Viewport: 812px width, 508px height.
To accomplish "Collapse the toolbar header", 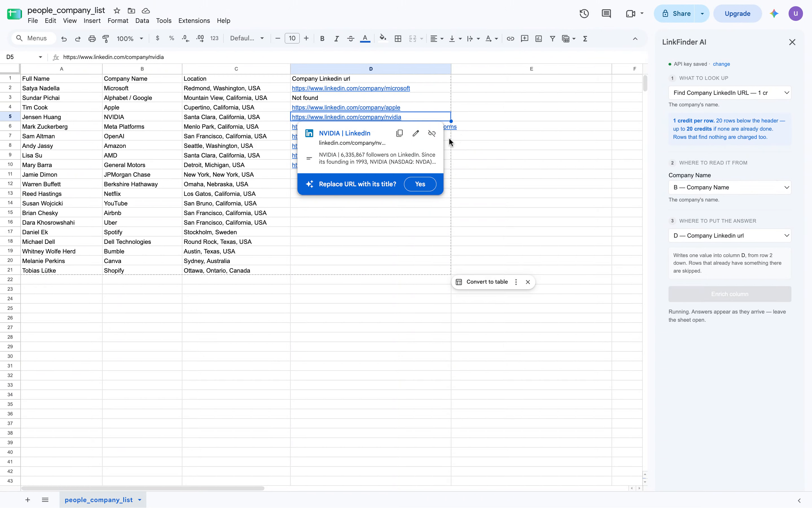I will (635, 39).
